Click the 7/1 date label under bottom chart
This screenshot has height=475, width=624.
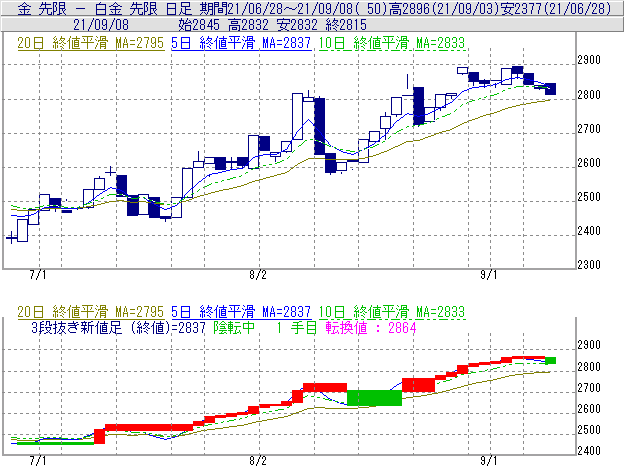(38, 461)
